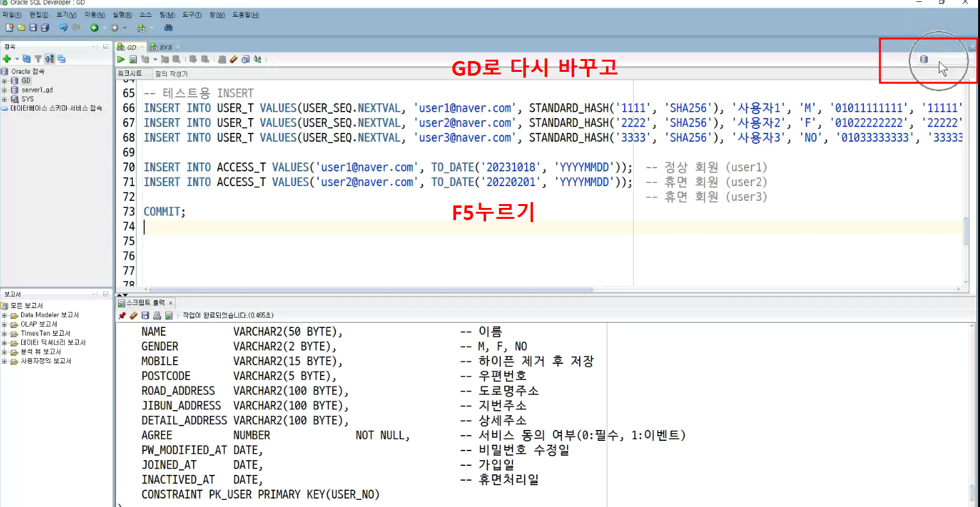Minimize the 보고서 panel
Viewport: 980px width, 507px height.
106,294
